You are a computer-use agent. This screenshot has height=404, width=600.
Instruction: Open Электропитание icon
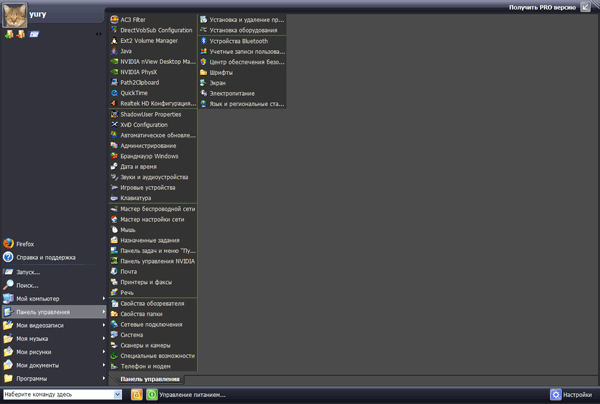pos(204,93)
